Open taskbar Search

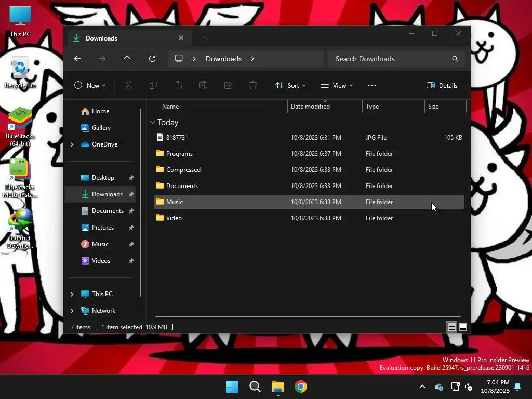click(x=255, y=387)
